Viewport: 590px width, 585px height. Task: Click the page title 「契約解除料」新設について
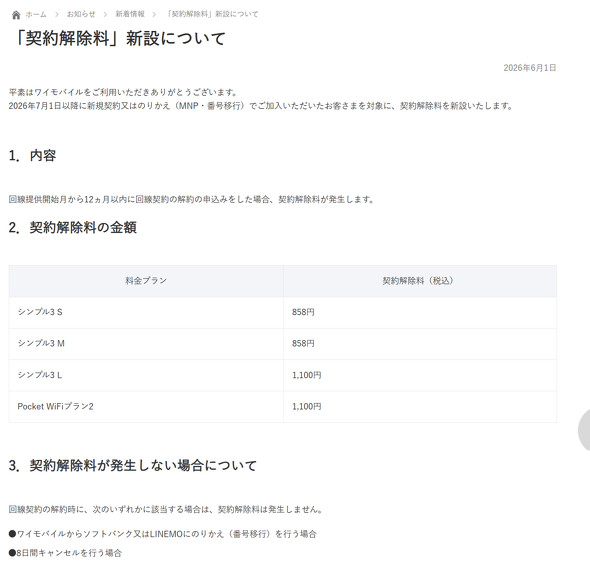[x=119, y=38]
